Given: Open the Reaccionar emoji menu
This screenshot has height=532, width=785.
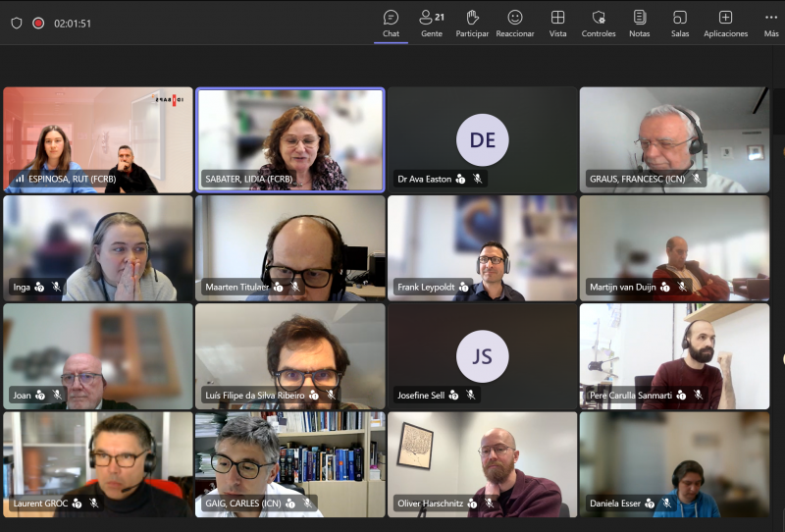Looking at the screenshot, I should [514, 24].
